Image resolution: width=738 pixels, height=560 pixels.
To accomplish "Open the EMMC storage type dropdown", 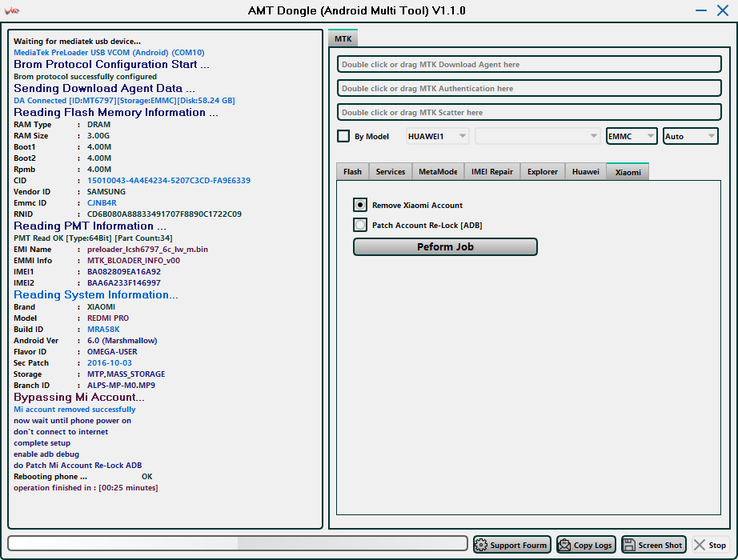I will pos(632,136).
